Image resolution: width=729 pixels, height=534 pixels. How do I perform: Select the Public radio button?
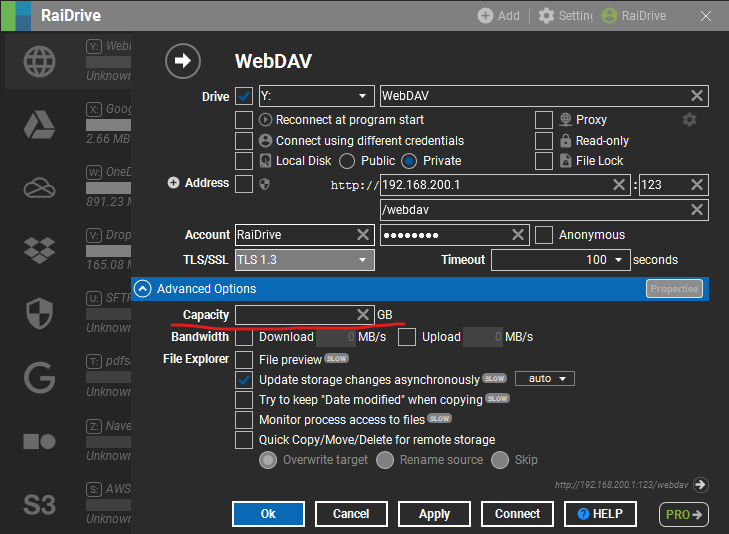pyautogui.click(x=348, y=161)
